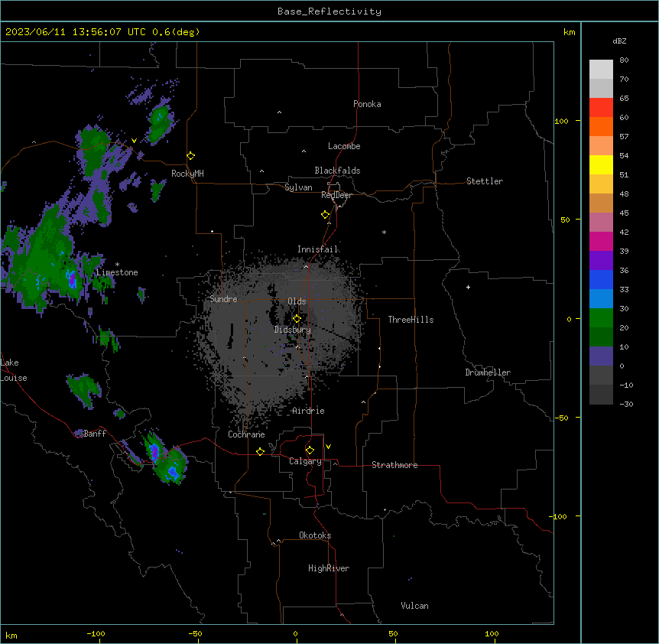The width and height of the screenshot is (659, 644).
Task: Click the Sundre label
Action: [223, 299]
